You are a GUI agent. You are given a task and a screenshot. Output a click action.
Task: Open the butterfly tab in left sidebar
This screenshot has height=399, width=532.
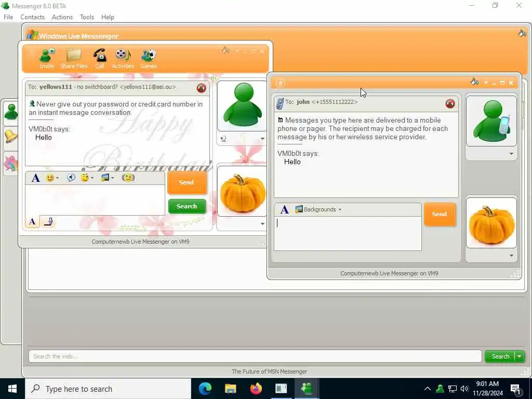tap(11, 164)
